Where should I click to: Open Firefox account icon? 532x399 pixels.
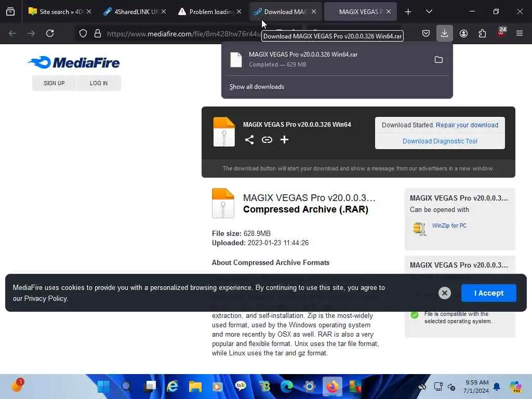[463, 34]
